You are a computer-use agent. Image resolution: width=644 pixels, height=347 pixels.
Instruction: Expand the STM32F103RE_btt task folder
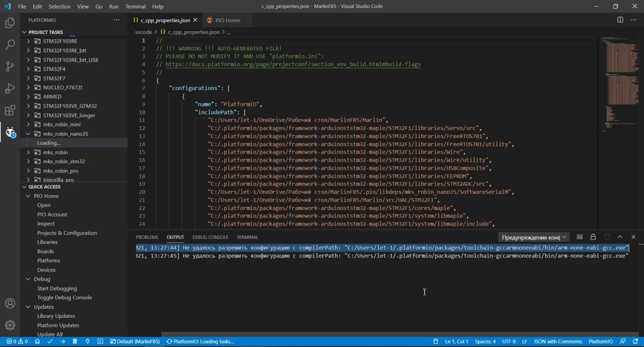click(x=28, y=50)
